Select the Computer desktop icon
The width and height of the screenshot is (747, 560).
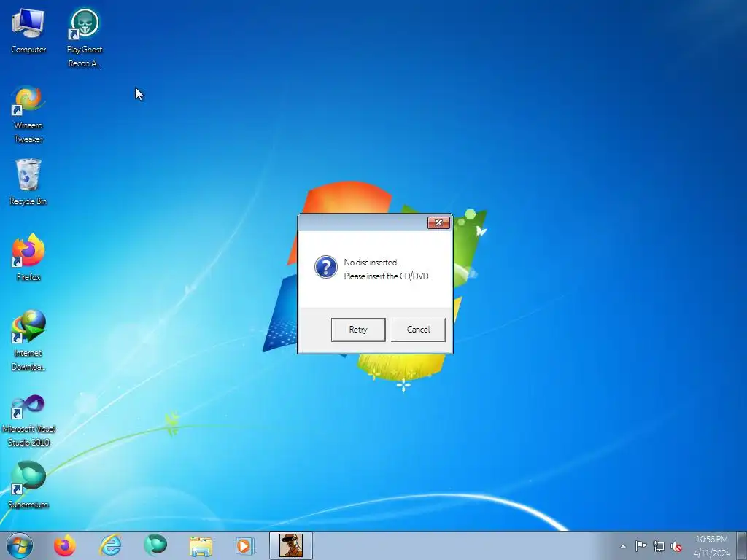click(28, 31)
